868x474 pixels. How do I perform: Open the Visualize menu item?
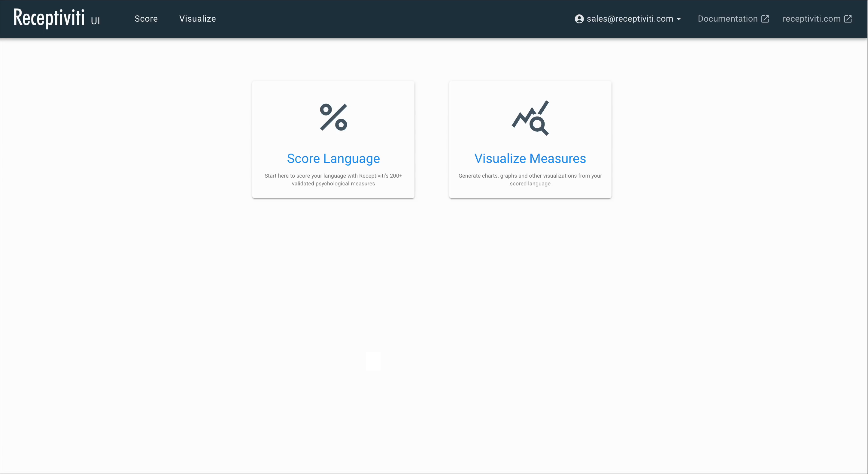coord(197,19)
